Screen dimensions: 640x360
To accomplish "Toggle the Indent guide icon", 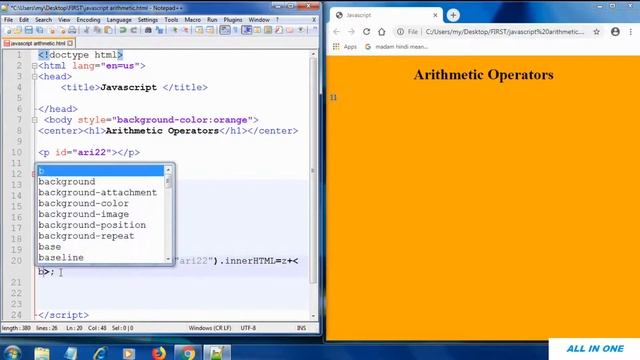I will (247, 30).
